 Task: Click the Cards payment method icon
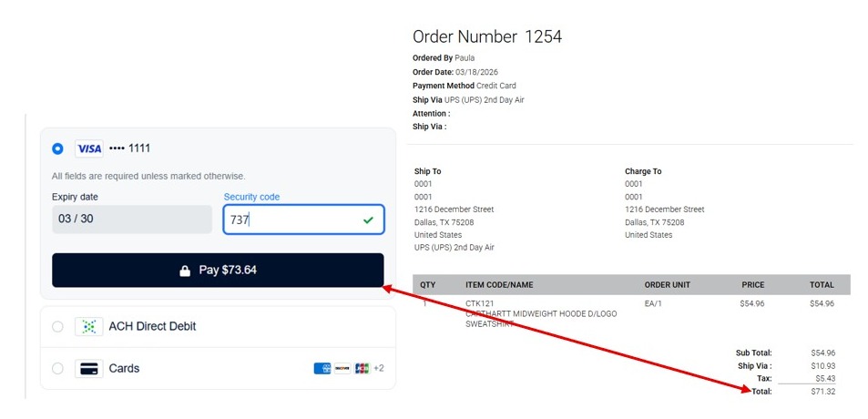tap(88, 369)
